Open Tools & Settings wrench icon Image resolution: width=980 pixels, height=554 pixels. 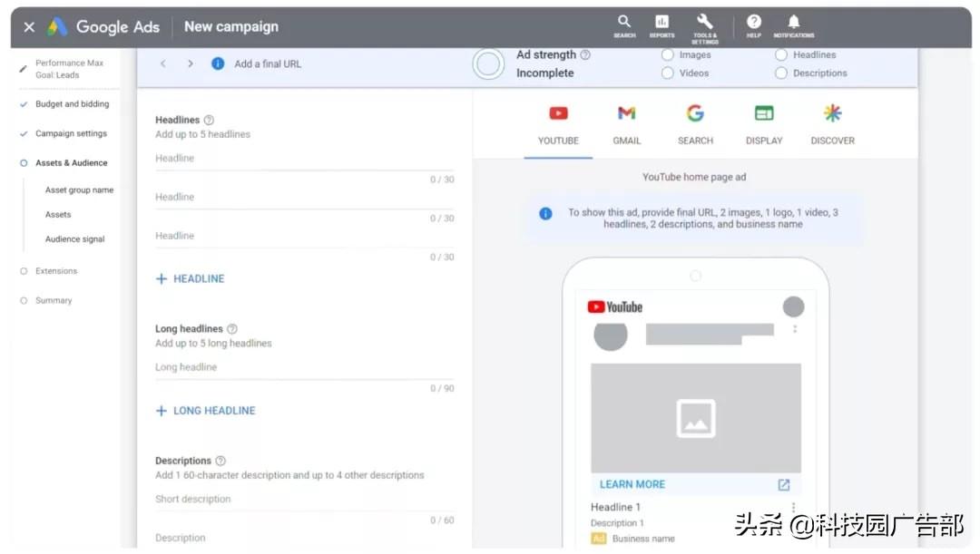point(704,29)
